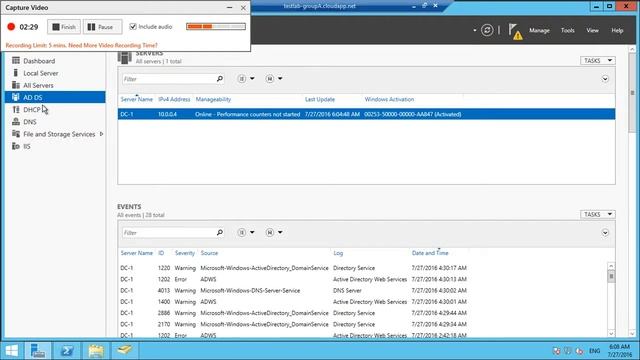Select AD DS role in sidebar
640x360 pixels.
pos(55,97)
